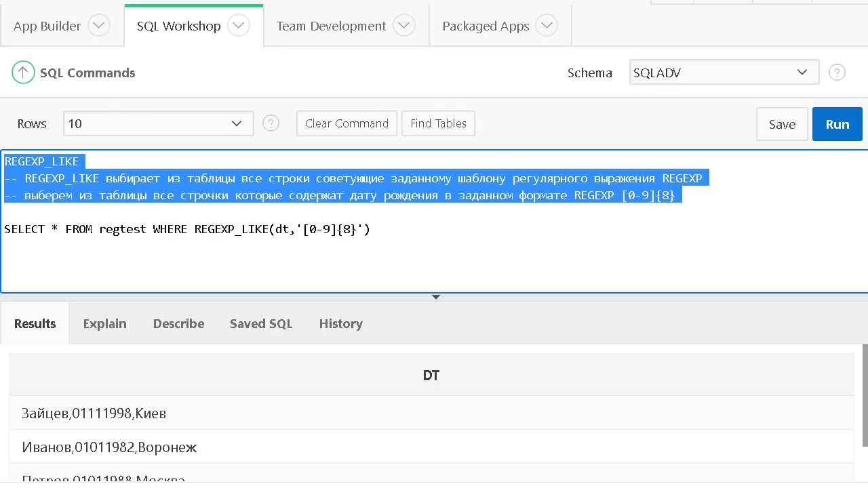This screenshot has height=488, width=868.
Task: Open the Packaged Apps tab
Action: click(486, 26)
